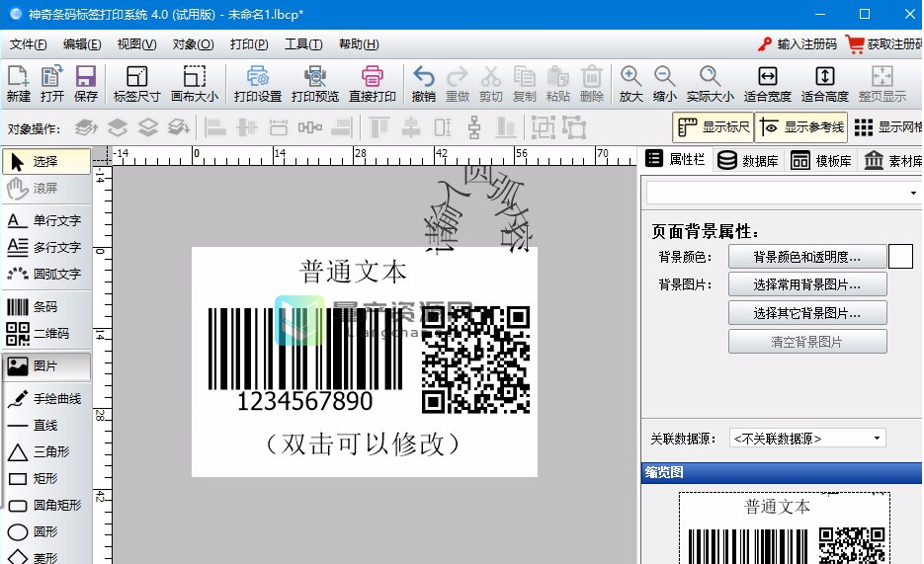This screenshot has width=924, height=564.
Task: Open the 画布大小 canvas size tool
Action: (195, 84)
